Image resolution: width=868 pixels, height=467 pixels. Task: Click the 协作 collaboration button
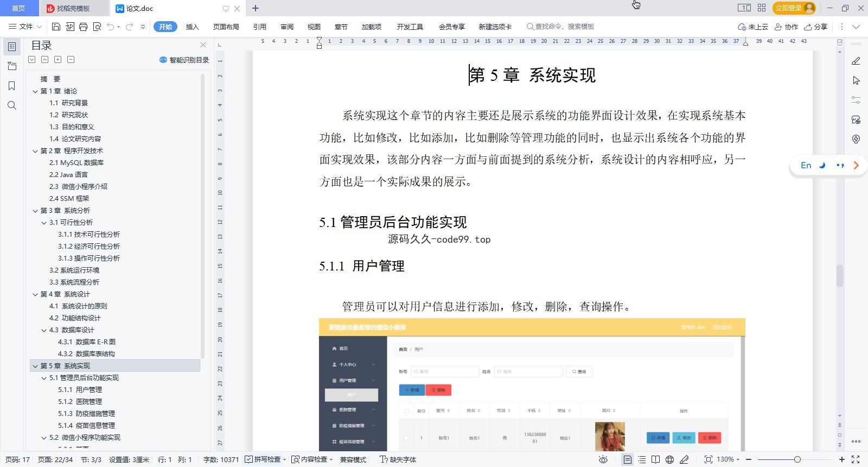786,27
